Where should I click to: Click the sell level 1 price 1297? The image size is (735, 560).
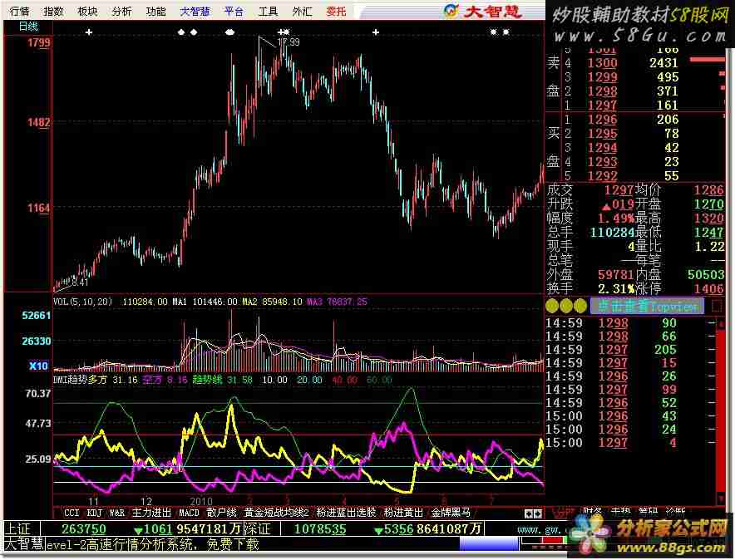(x=602, y=105)
